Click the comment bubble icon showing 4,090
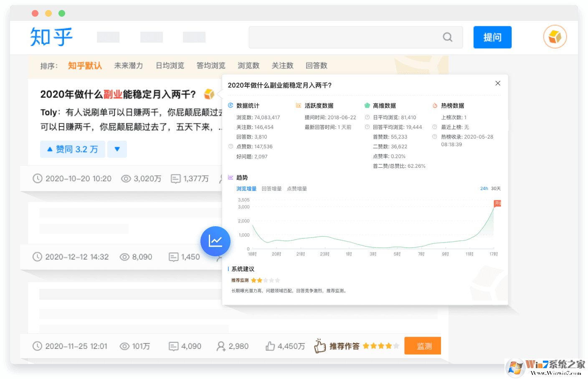The height and width of the screenshot is (379, 588). [x=174, y=346]
